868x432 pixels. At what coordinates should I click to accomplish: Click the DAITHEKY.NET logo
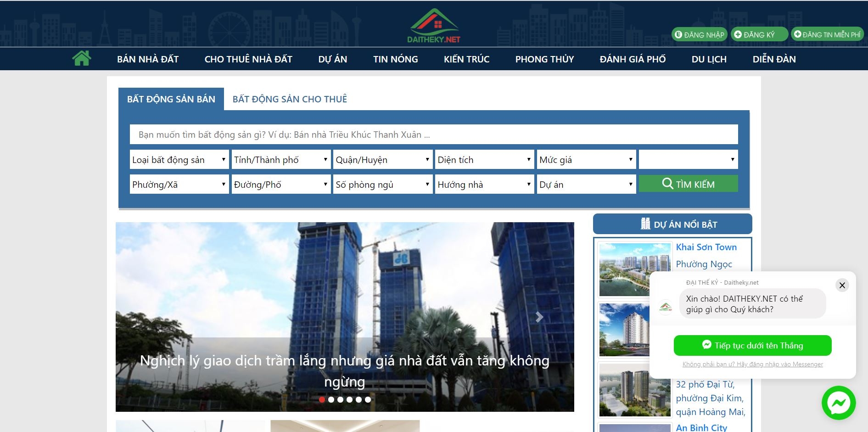[434, 26]
